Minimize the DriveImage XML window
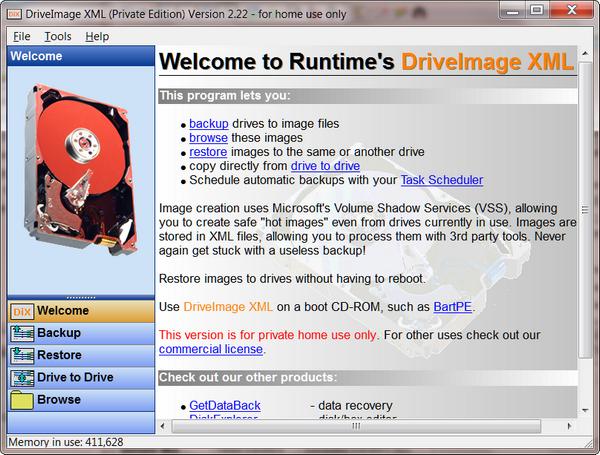The image size is (600, 455). point(513,10)
